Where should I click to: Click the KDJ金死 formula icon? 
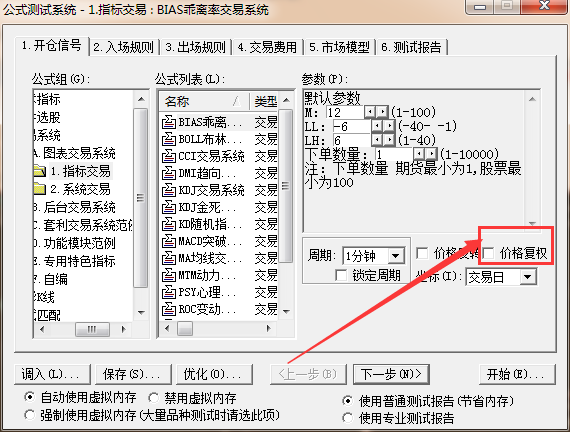coord(169,208)
